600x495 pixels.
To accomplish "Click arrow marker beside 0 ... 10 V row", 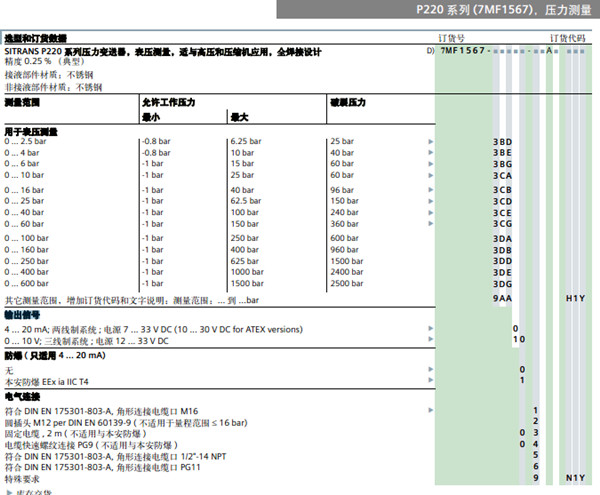I will pyautogui.click(x=431, y=339).
